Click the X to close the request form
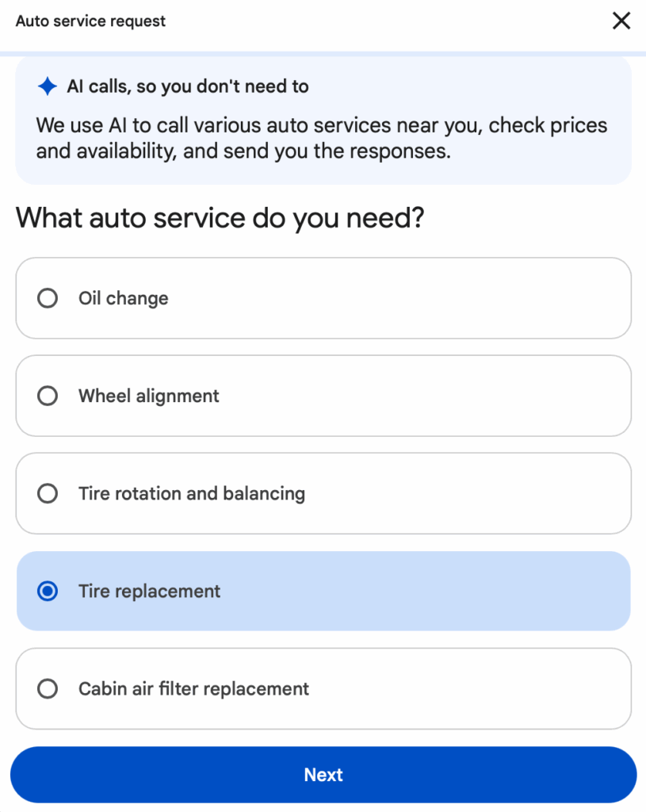 pos(621,21)
